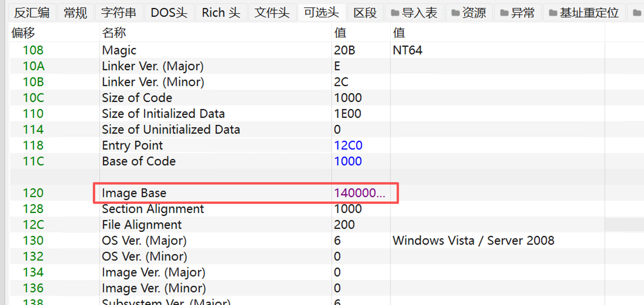Screen dimensions: 644x305
Task: Select the DOS头 tab
Action: [169, 13]
